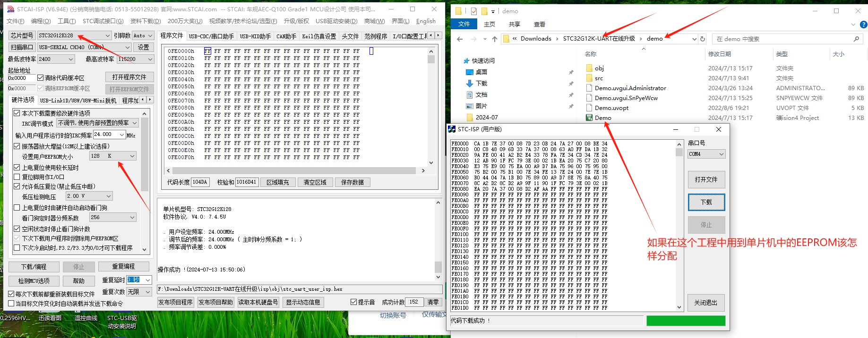Open Explorer help question mark
This screenshot has width=868, height=338.
[863, 24]
